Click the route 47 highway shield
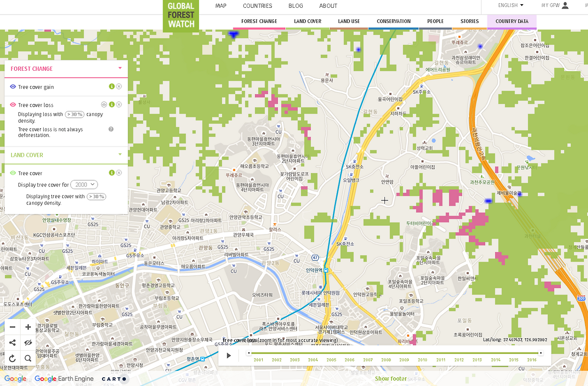Image resolution: width=588 pixels, height=386 pixels. (x=315, y=257)
